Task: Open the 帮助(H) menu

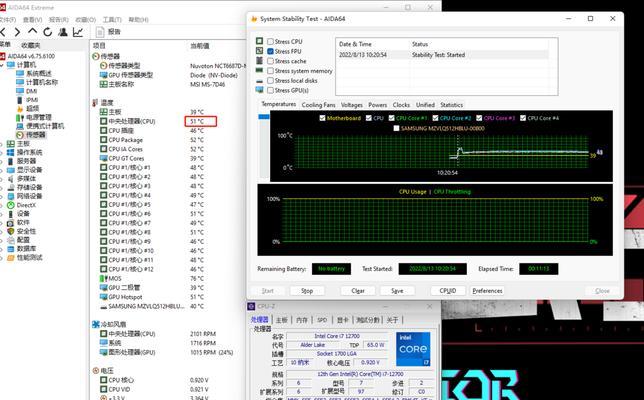Action: click(138, 20)
